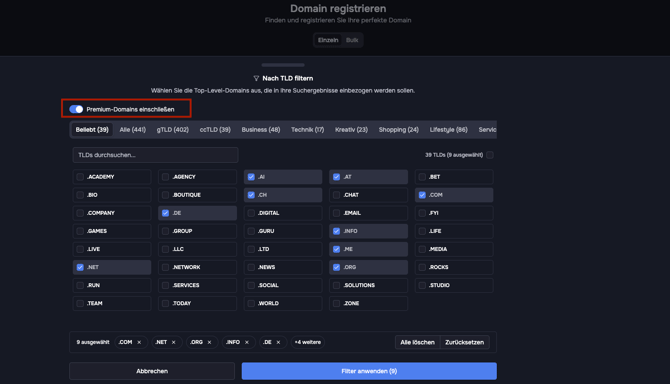Viewport: 670px width, 384px height.
Task: Uncheck the .AI checkbox
Action: (x=251, y=177)
